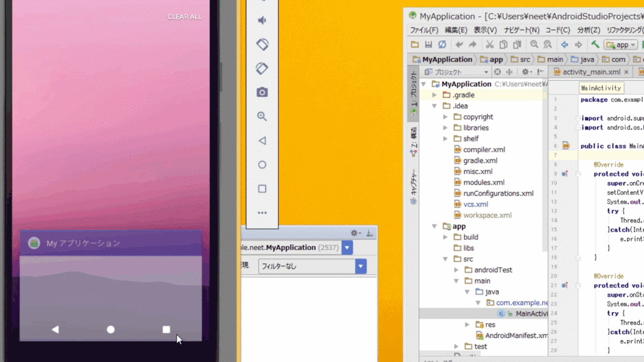Click the navigate Forward blue arrow

pos(579,45)
